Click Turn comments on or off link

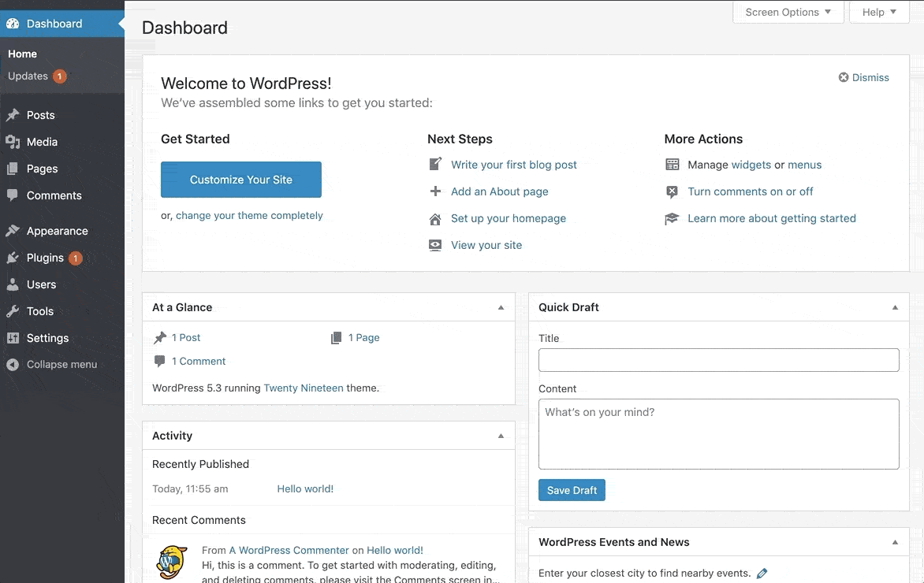[751, 191]
